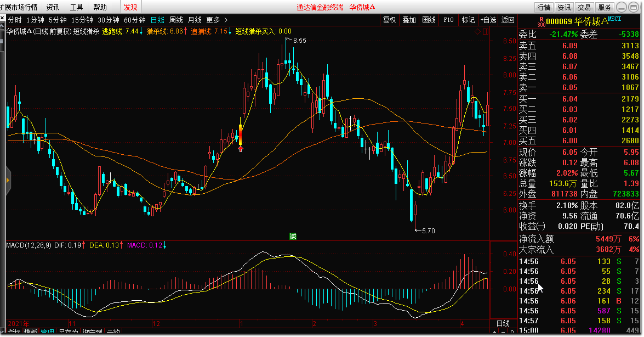Click the split-panel rectangle icon beside the diamond
The height and width of the screenshot is (337, 644).
pyautogui.click(x=486, y=32)
